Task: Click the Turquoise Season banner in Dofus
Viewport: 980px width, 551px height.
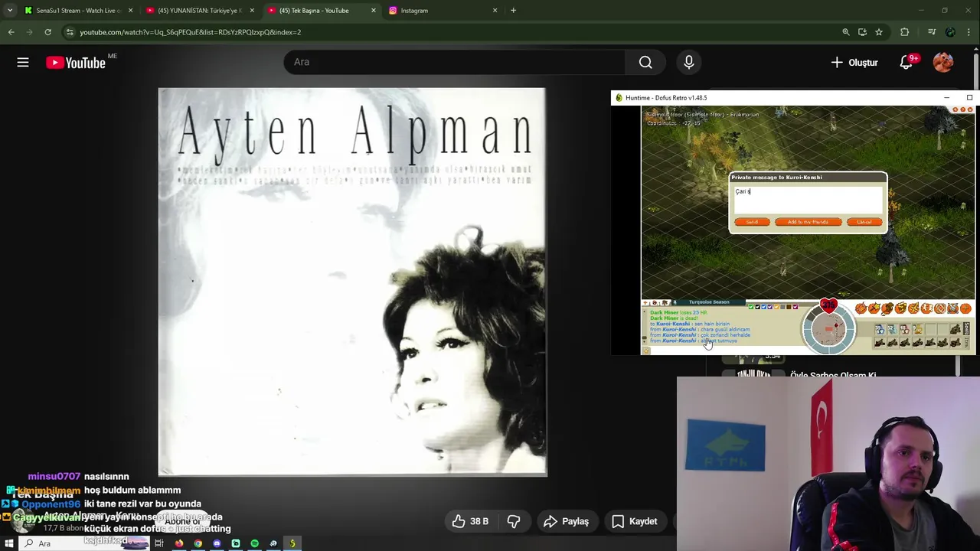Action: 709,302
